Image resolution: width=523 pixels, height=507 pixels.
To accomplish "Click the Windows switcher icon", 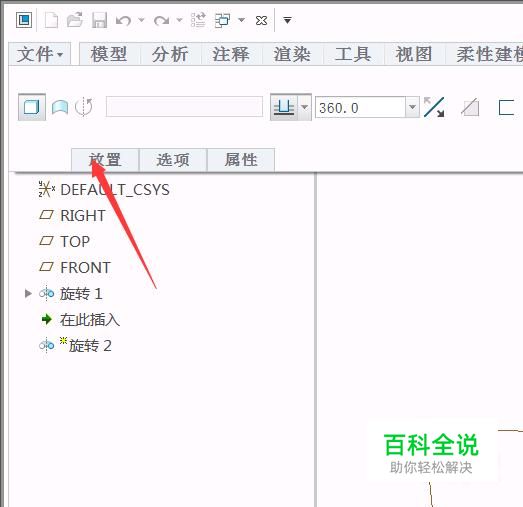I will click(x=222, y=20).
